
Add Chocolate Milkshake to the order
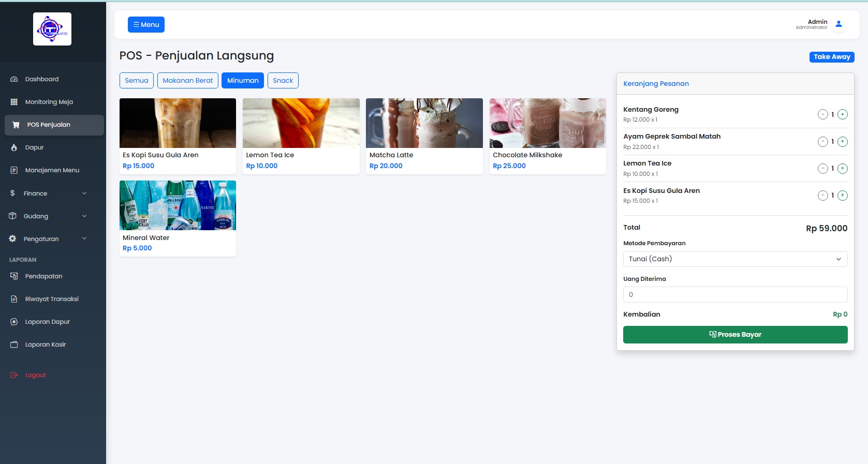click(x=548, y=136)
